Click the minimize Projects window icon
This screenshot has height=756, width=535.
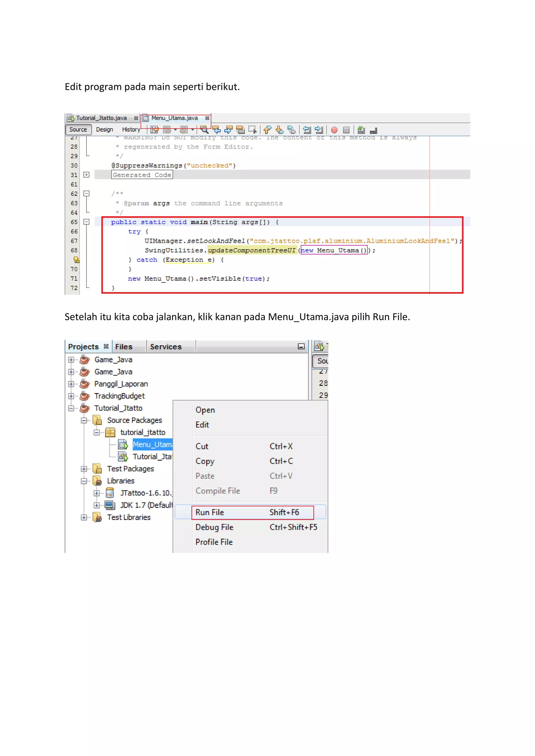tap(301, 346)
